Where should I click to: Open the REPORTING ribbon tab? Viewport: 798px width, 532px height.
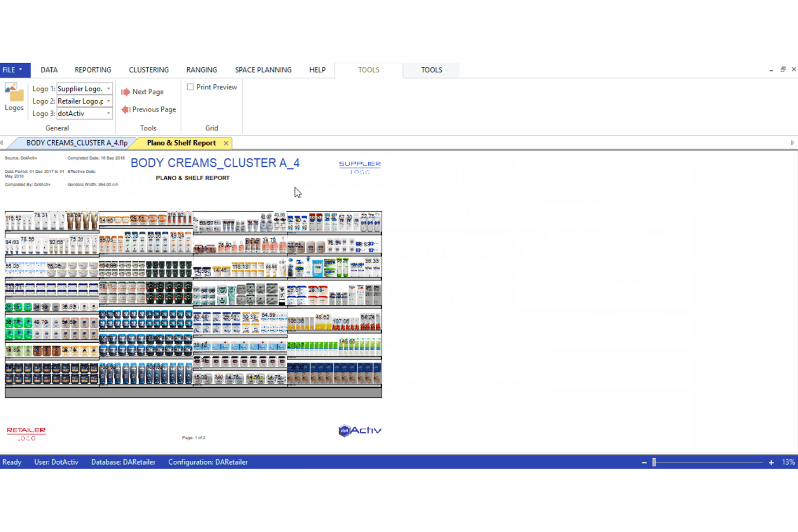pos(92,70)
